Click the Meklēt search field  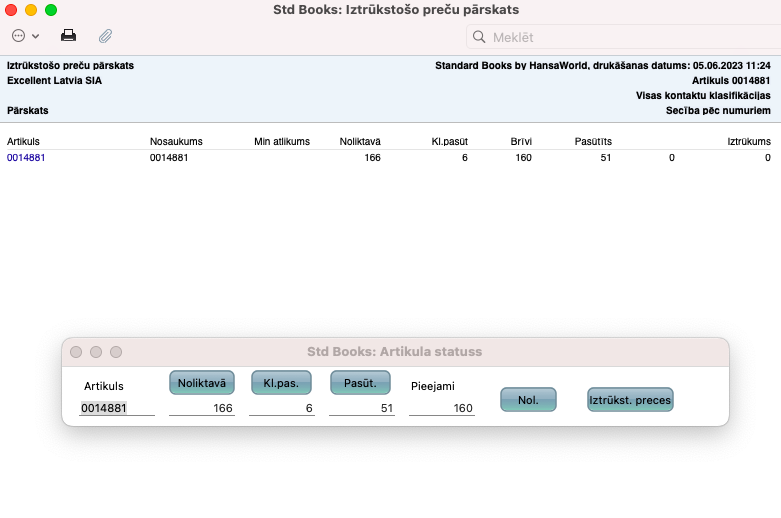[620, 37]
